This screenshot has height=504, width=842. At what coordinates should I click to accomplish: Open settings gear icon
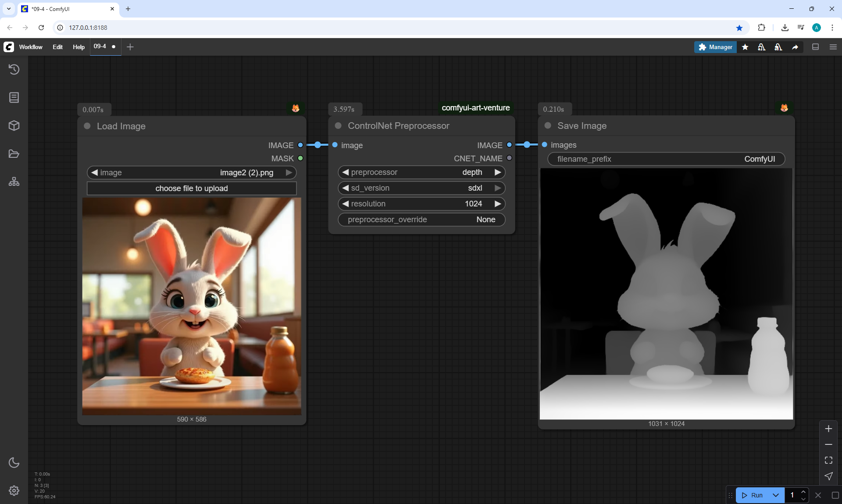[14, 490]
